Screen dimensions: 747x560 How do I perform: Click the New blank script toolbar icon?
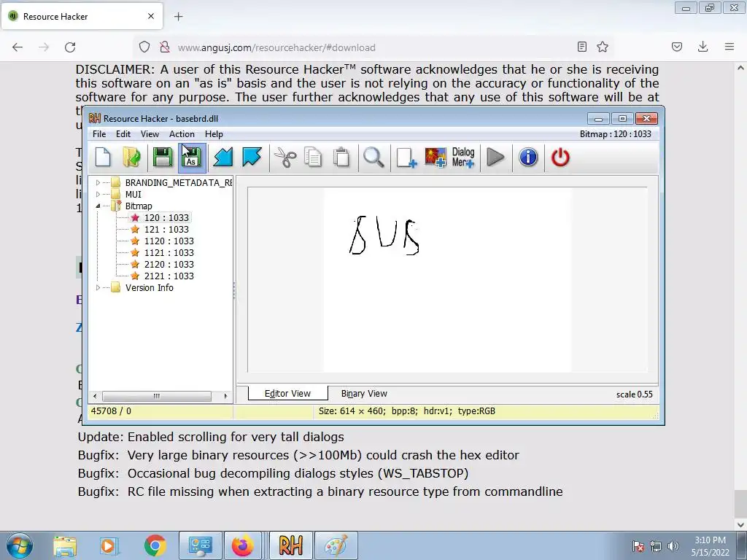coord(103,157)
